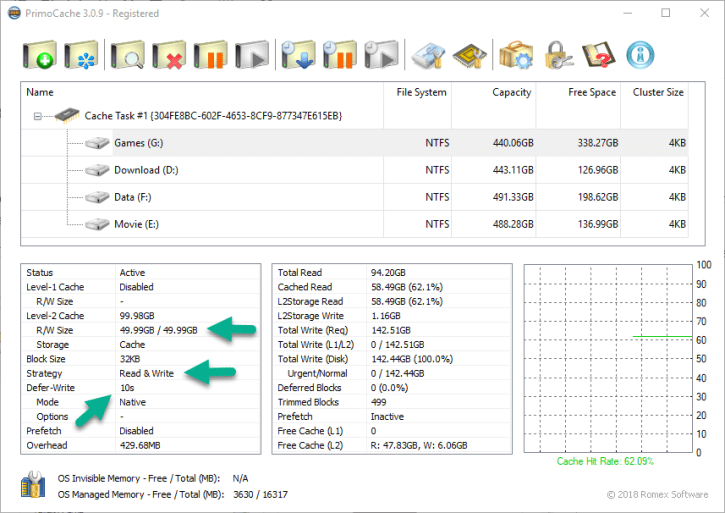Viewport: 725px width, 513px height.
Task: Click the Help book question mark icon
Action: pos(598,55)
